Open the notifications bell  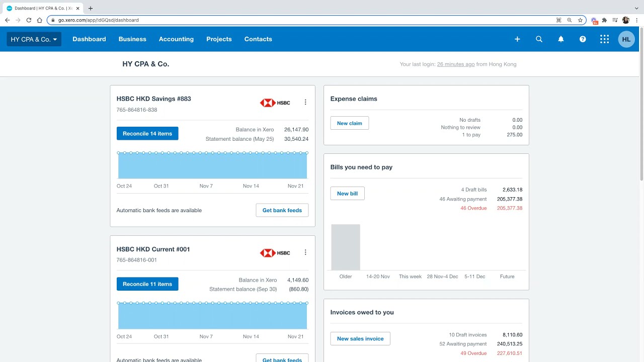pos(561,39)
